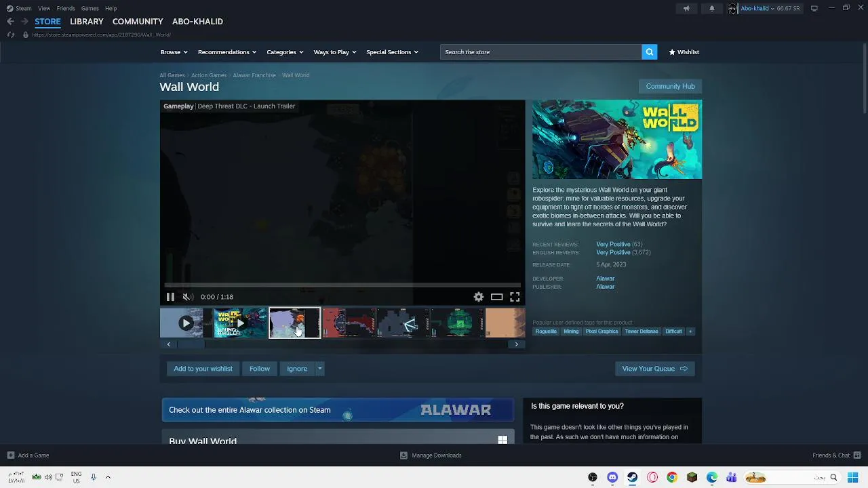Image resolution: width=868 pixels, height=488 pixels.
Task: Open the Friends menu
Action: (x=66, y=8)
